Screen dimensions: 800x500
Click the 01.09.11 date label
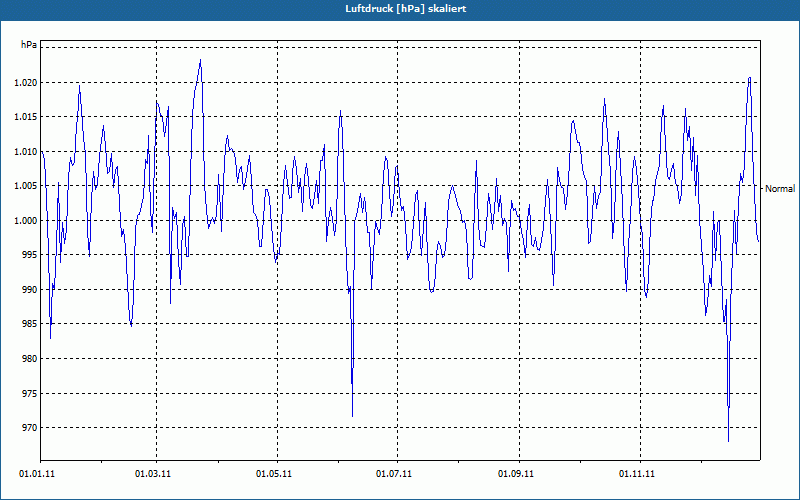pos(516,474)
